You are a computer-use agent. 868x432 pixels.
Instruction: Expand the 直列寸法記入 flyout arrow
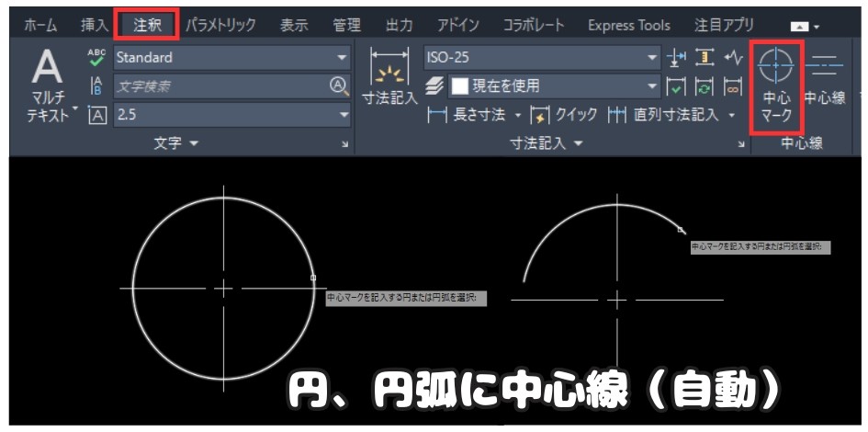(732, 115)
